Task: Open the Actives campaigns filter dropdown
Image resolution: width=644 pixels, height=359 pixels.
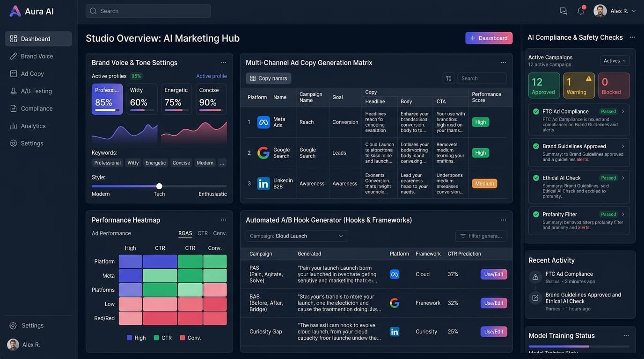Action: pos(615,61)
